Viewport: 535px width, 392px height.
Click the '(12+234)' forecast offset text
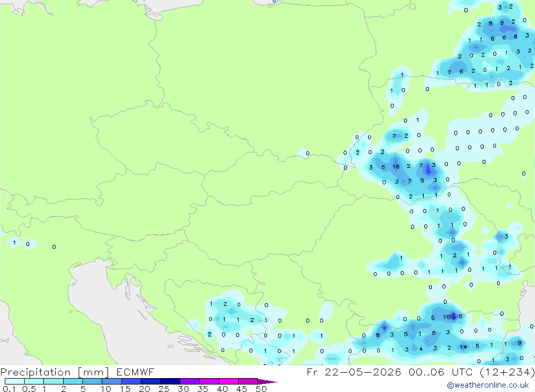point(507,372)
